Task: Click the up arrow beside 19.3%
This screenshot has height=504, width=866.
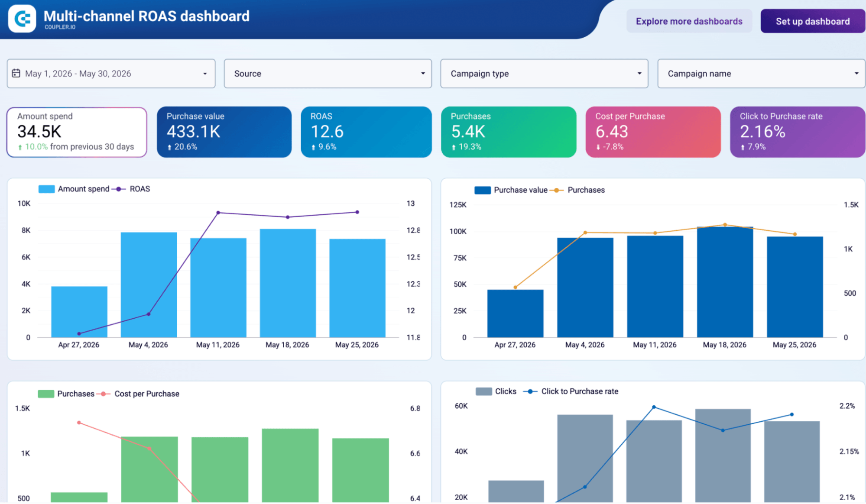Action: coord(454,148)
